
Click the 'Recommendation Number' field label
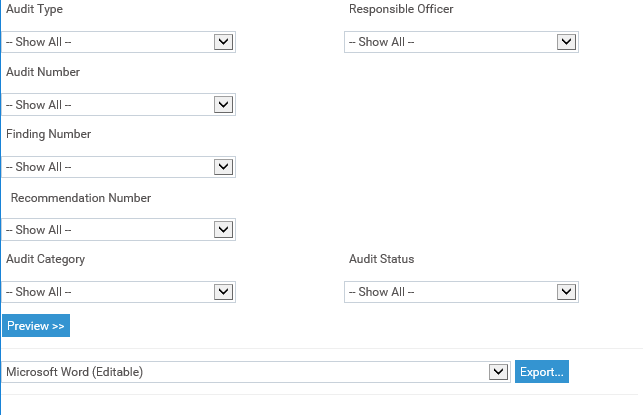pos(81,198)
